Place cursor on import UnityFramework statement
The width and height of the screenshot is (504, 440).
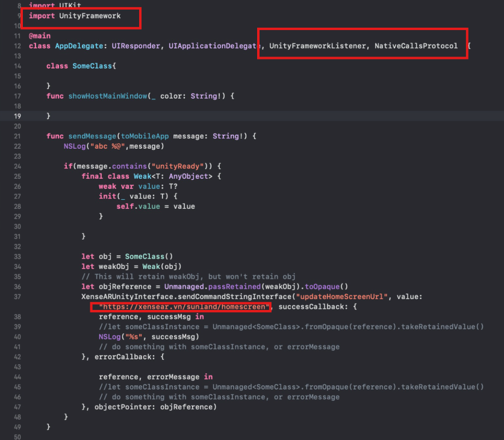(75, 16)
